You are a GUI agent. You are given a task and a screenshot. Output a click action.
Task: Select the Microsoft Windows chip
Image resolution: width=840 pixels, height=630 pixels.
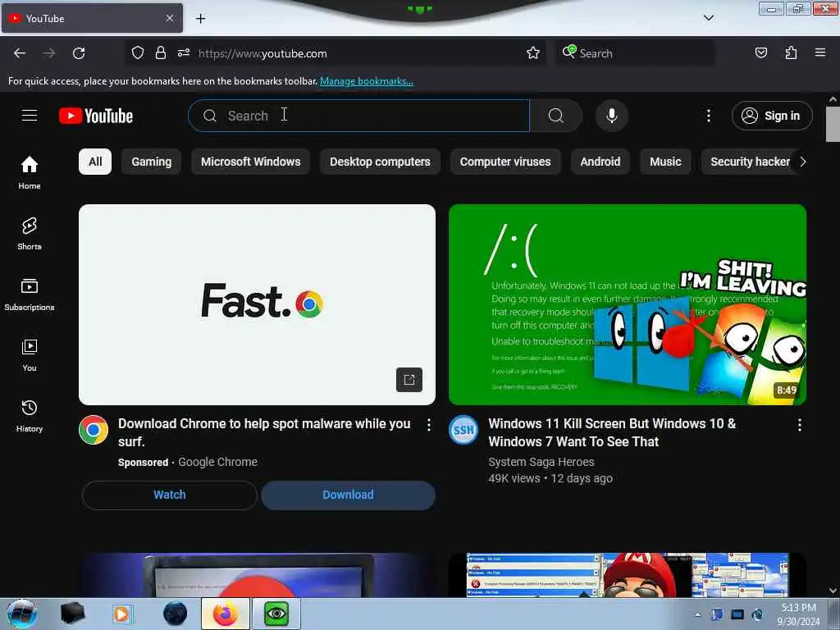coord(251,162)
